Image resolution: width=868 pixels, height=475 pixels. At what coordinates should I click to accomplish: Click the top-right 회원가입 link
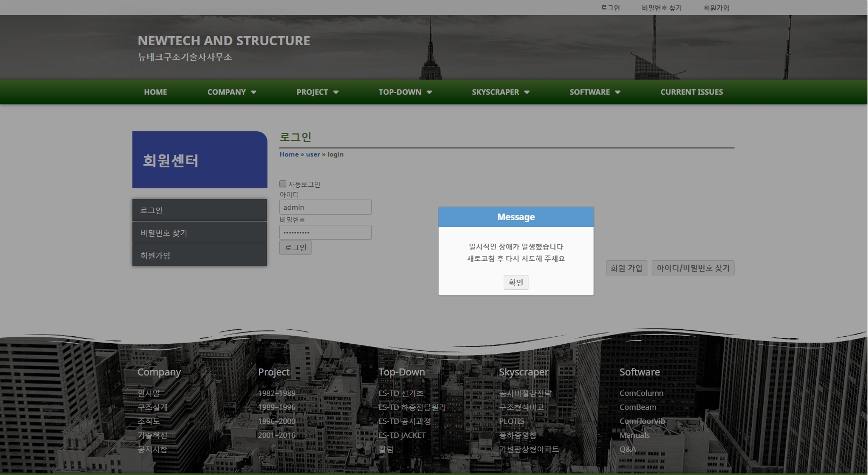click(x=716, y=8)
